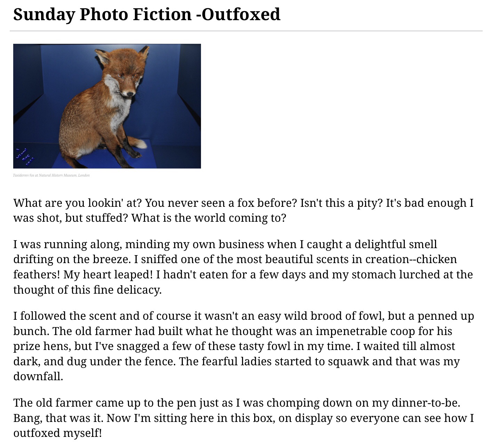Image resolution: width=499 pixels, height=448 pixels.
Task: Click the horizontal divider below the title
Action: [x=246, y=31]
